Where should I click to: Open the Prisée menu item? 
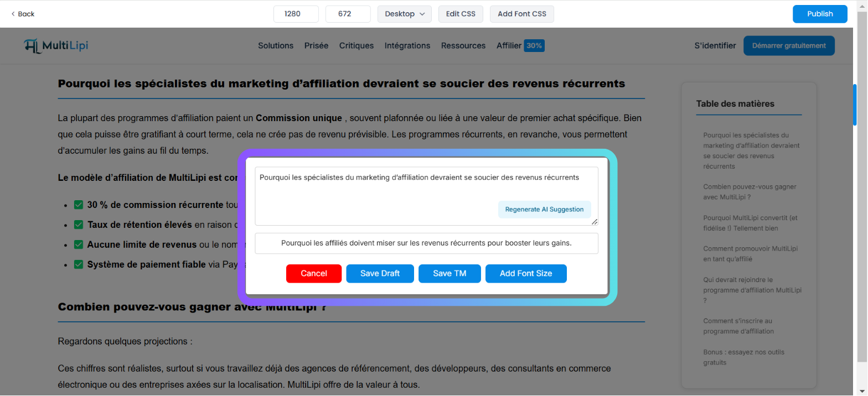point(316,46)
